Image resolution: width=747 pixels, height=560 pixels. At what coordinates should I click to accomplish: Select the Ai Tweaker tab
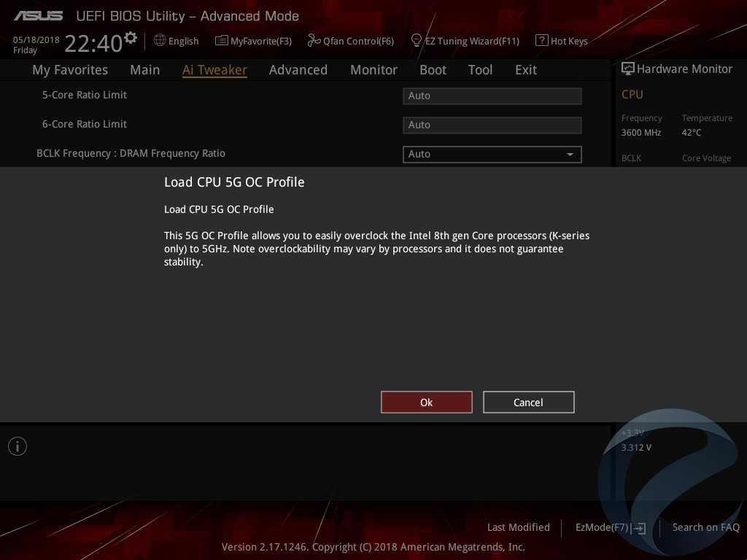[214, 70]
